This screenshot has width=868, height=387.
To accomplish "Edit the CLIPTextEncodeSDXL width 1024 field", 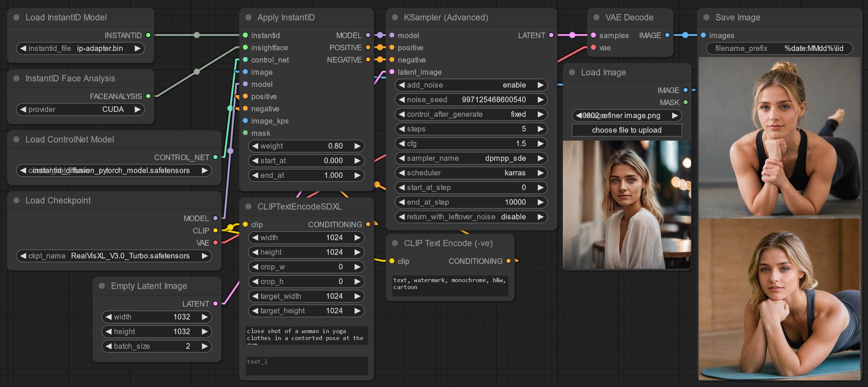I will coord(307,238).
